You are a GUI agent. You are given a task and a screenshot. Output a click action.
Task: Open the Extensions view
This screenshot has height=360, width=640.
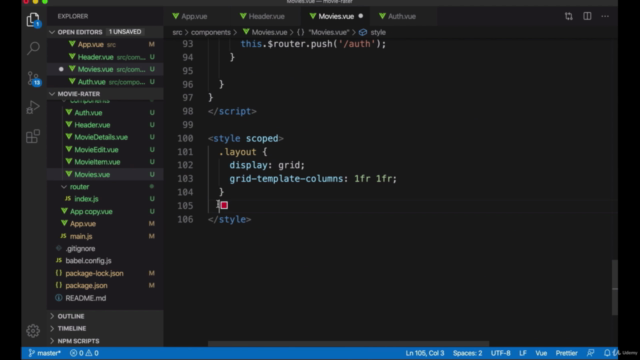pos(33,136)
